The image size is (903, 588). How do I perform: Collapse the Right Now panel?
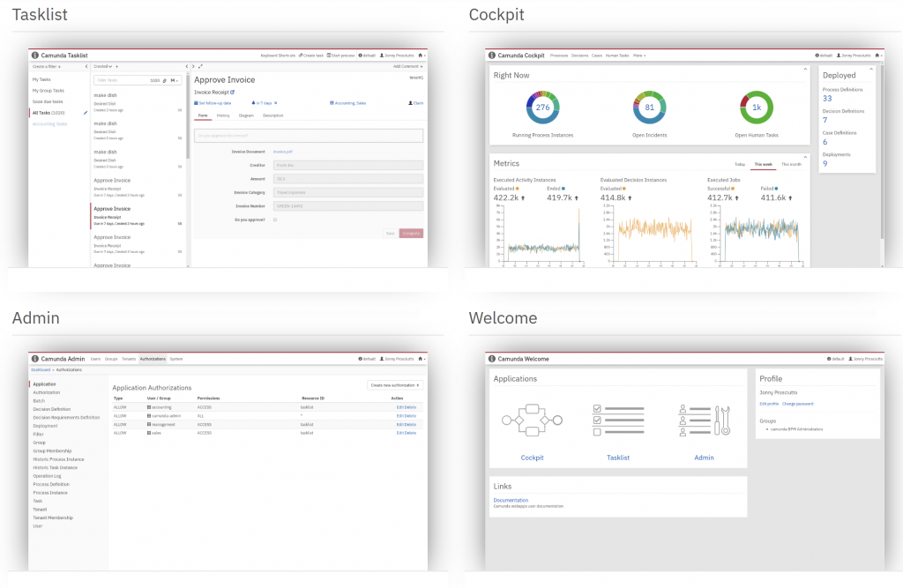[x=805, y=69]
